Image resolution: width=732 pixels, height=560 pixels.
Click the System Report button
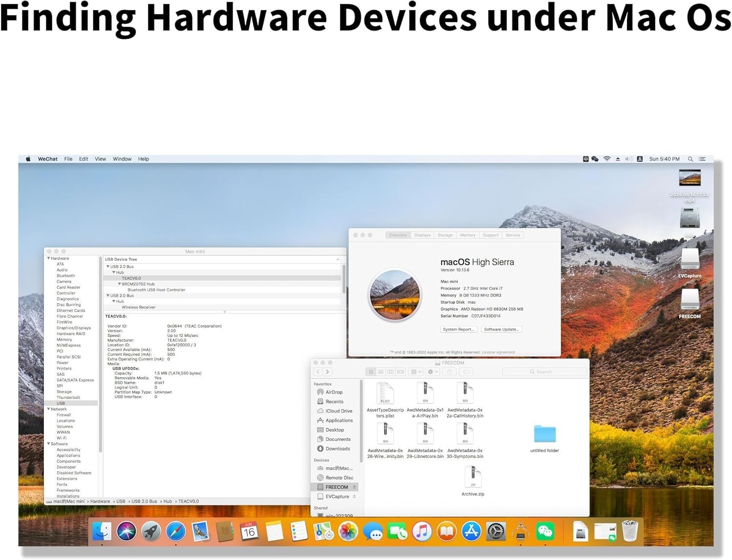(458, 330)
